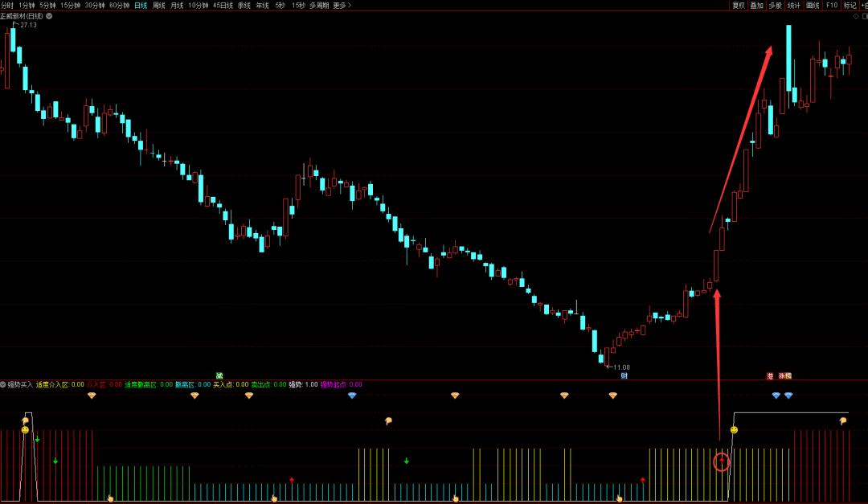Switch to the 周线 weekly chart
The height and width of the screenshot is (504, 868).
pos(159,5)
